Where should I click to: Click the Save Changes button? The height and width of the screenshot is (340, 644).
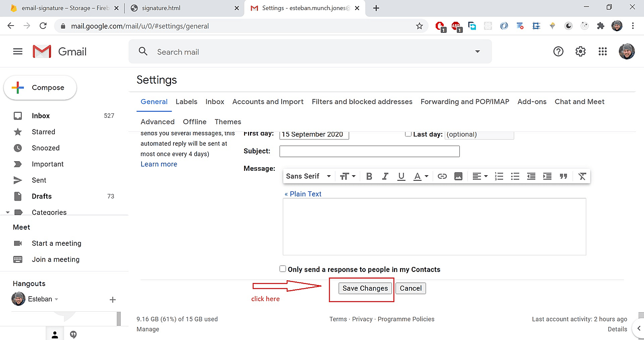365,288
